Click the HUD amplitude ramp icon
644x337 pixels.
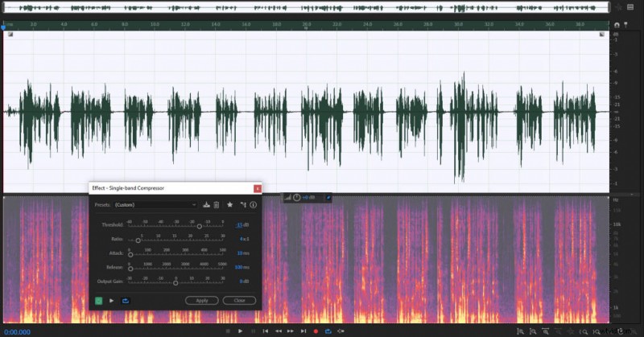coord(288,197)
